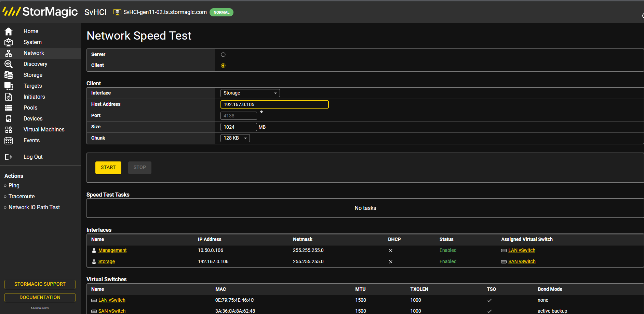Open the Discovery menu item
Screen dimensions: 644x314
pos(35,64)
